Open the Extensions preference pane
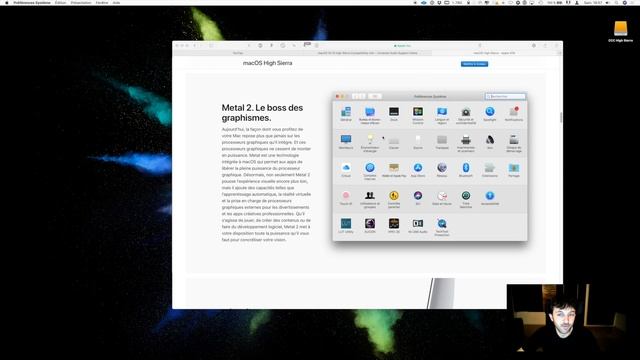 pos(490,170)
